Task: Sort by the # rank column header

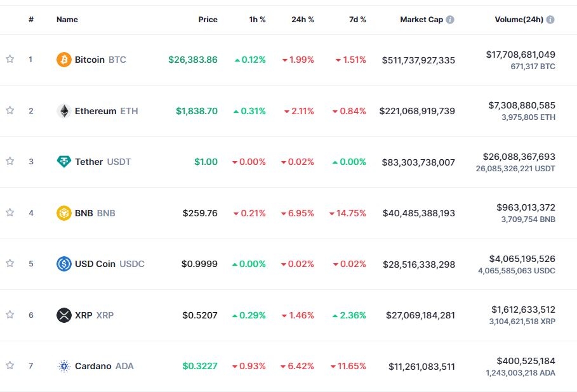Action: 31,20
